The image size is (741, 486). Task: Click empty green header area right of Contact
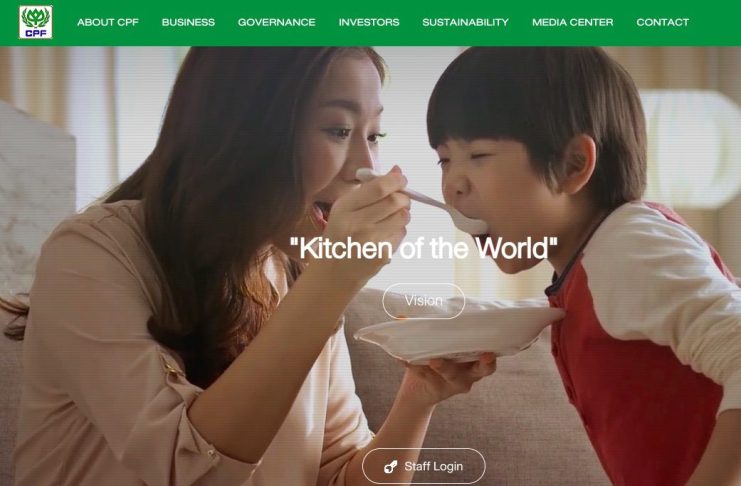pos(715,22)
